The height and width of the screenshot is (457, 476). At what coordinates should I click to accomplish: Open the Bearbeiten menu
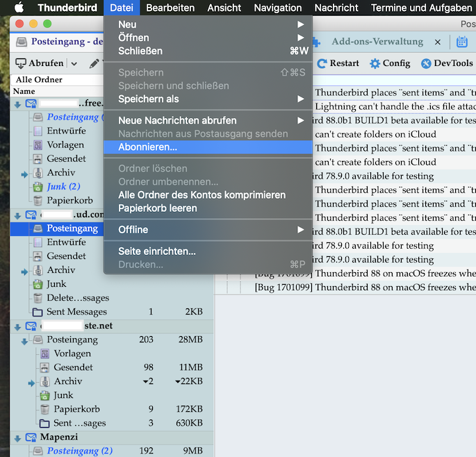[x=170, y=8]
